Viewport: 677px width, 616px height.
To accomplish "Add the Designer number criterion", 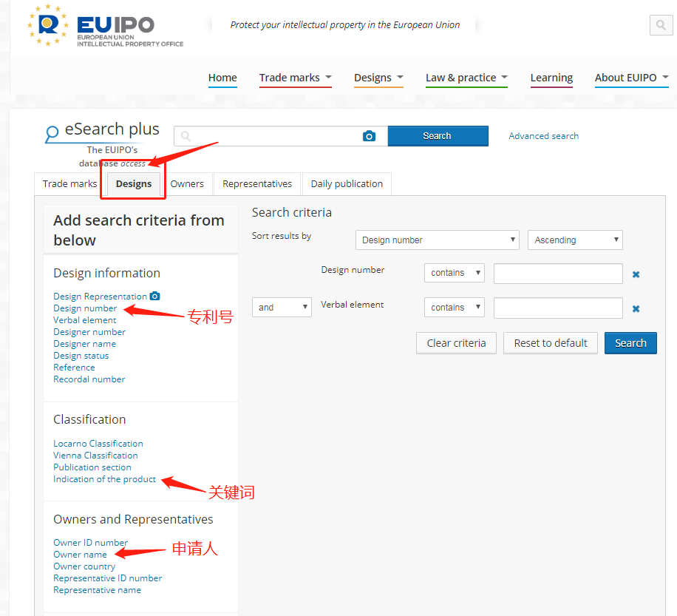I will [89, 332].
